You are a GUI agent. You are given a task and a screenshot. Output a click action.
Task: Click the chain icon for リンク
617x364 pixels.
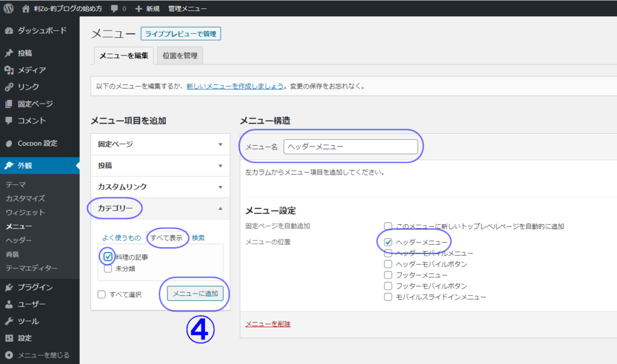point(9,87)
